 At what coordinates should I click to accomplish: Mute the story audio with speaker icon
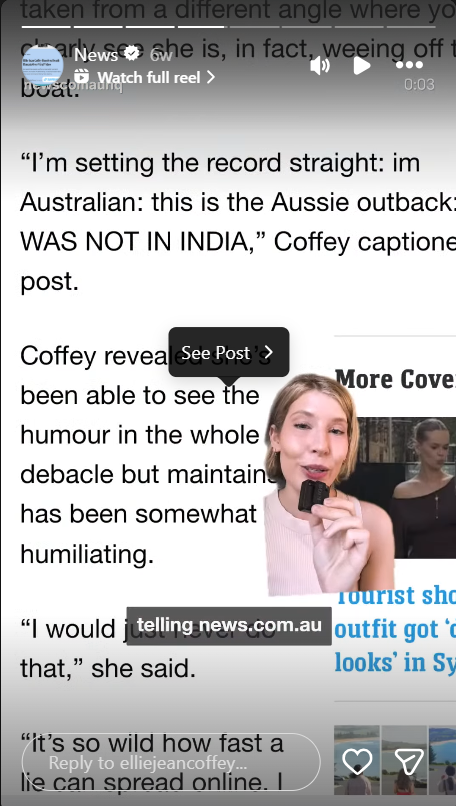320,66
